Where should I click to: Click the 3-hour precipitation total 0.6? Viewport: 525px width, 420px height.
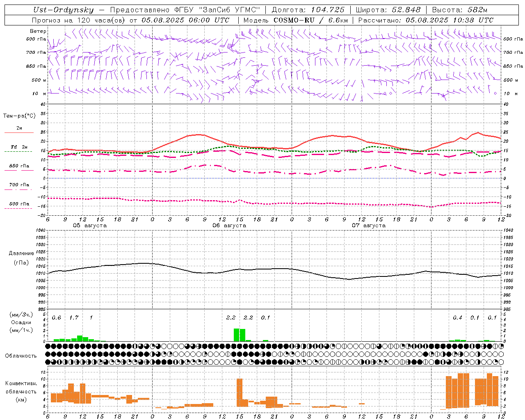click(56, 318)
